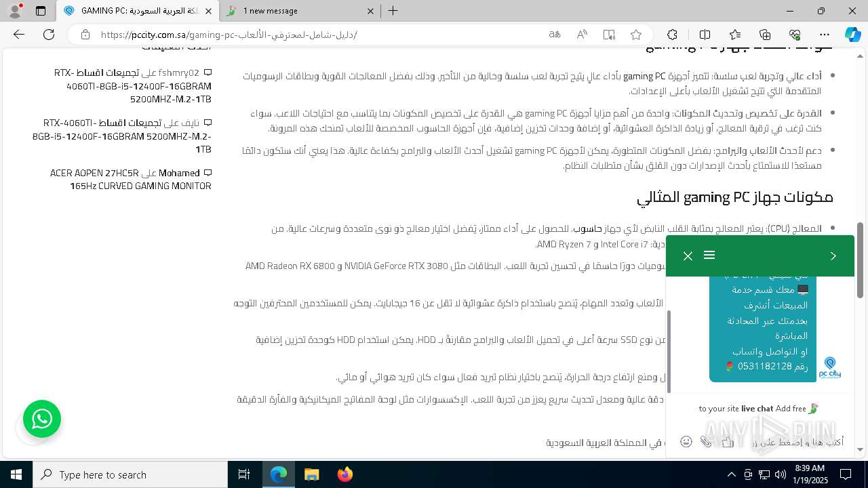Follow the 'Add free live chat' link
Image resolution: width=868 pixels, height=488 pixels.
click(758, 409)
